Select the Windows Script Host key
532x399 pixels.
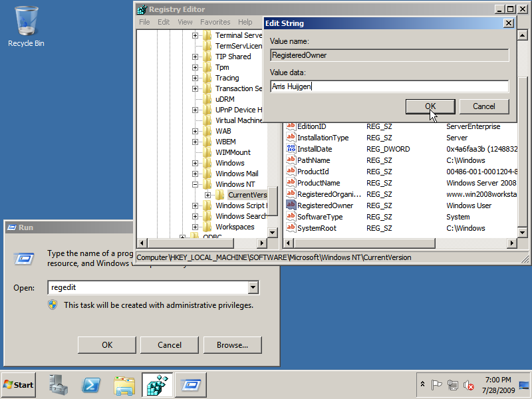241,205
